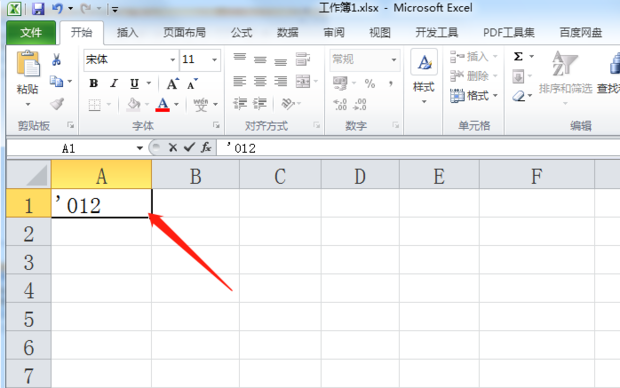This screenshot has width=620, height=388.
Task: Toggle wrap text icon
Action: click(303, 60)
